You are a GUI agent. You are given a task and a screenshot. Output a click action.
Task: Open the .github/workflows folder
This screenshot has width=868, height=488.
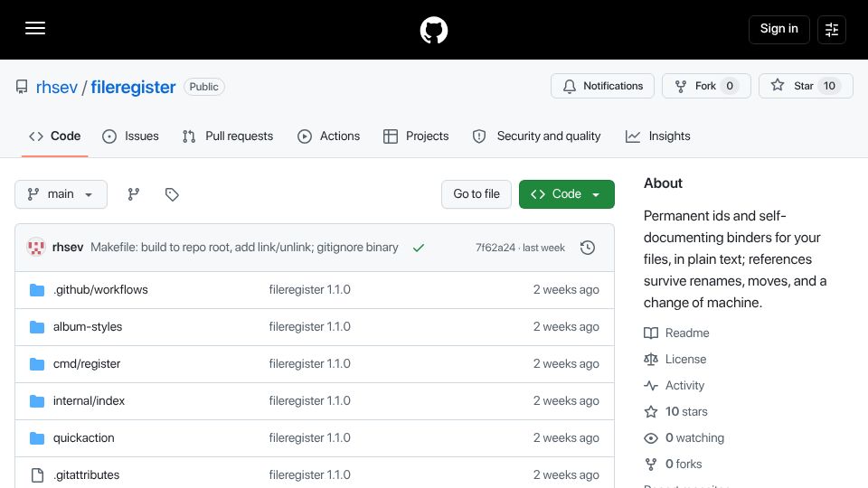(x=100, y=290)
